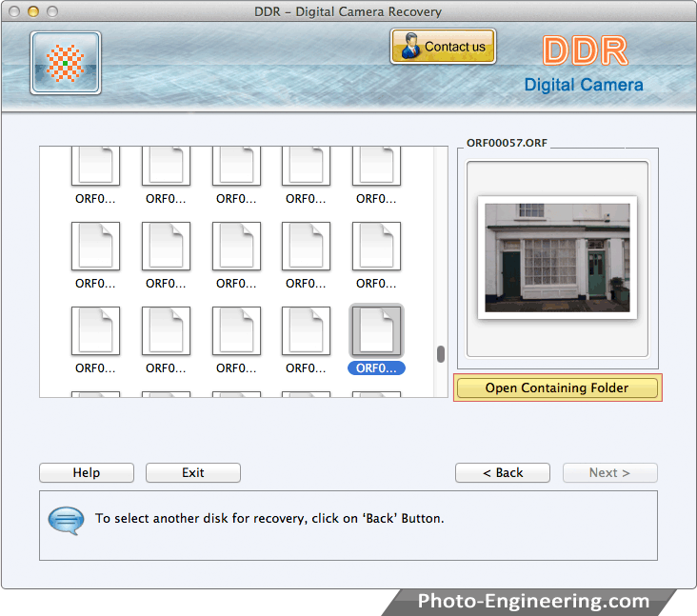Click the Help button

[x=87, y=472]
